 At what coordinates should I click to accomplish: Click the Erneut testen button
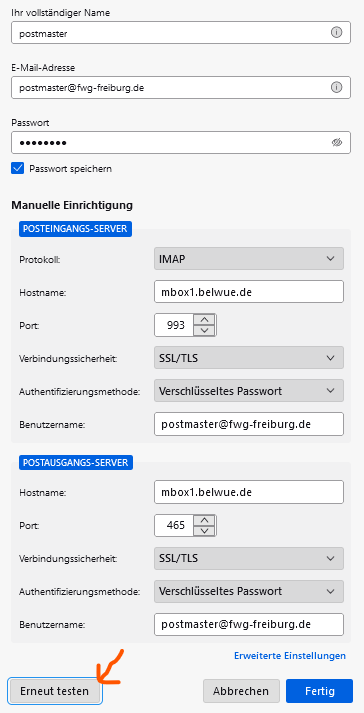pos(55,691)
